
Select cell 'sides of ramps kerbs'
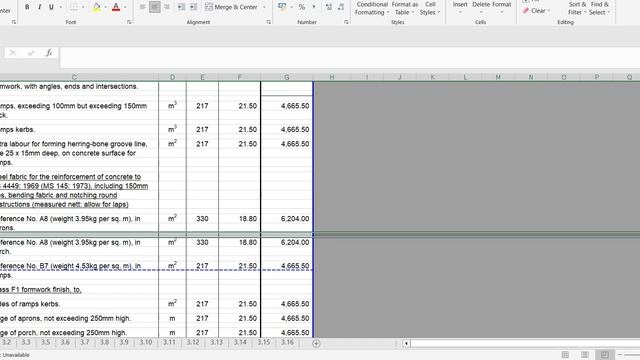pos(30,304)
